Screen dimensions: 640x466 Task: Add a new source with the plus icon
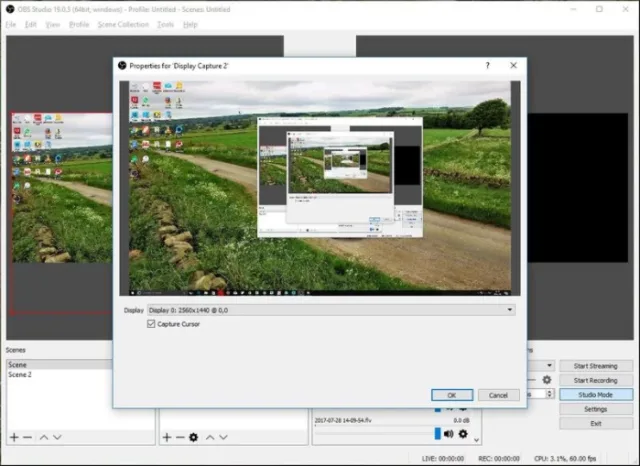click(x=167, y=437)
